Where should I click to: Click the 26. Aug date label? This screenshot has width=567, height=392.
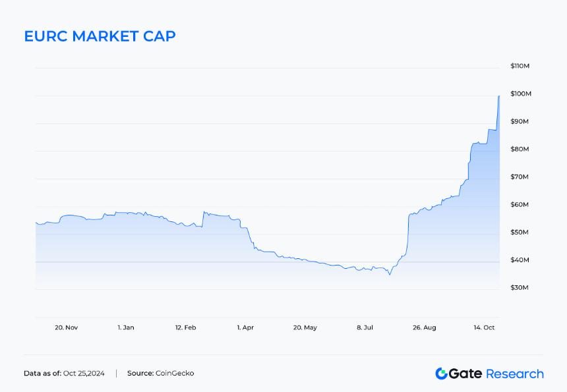[x=424, y=327]
